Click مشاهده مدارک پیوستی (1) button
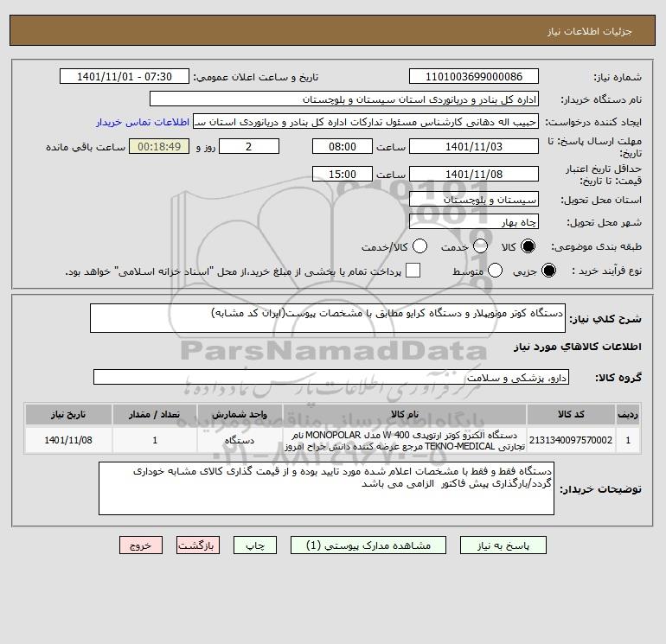 click(x=368, y=545)
